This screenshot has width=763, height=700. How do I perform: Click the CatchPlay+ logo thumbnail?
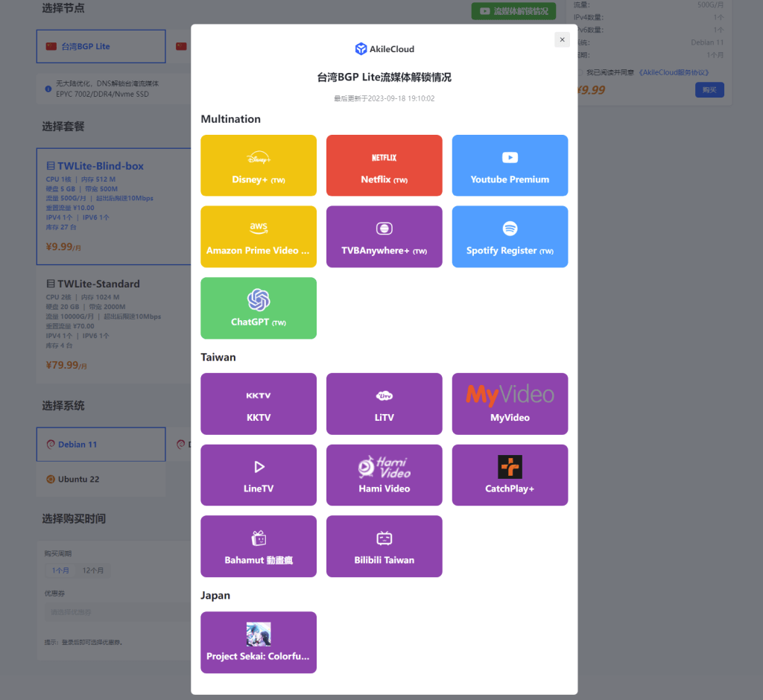[x=510, y=467]
